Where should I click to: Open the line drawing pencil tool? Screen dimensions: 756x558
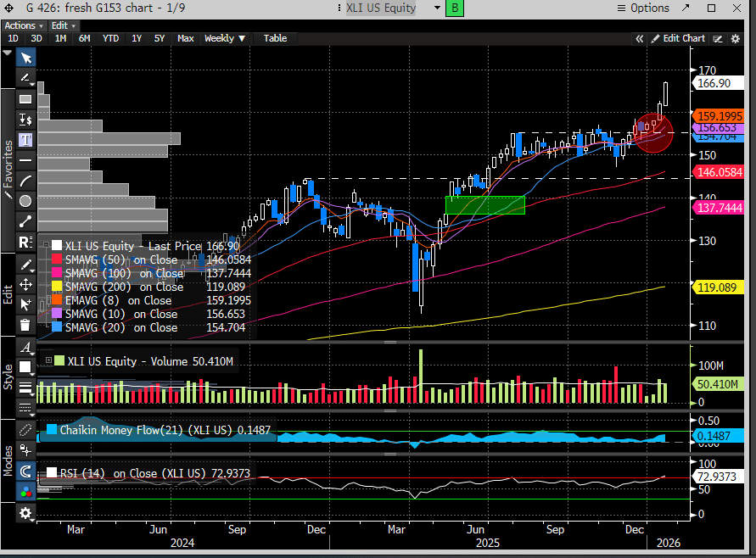[x=25, y=77]
